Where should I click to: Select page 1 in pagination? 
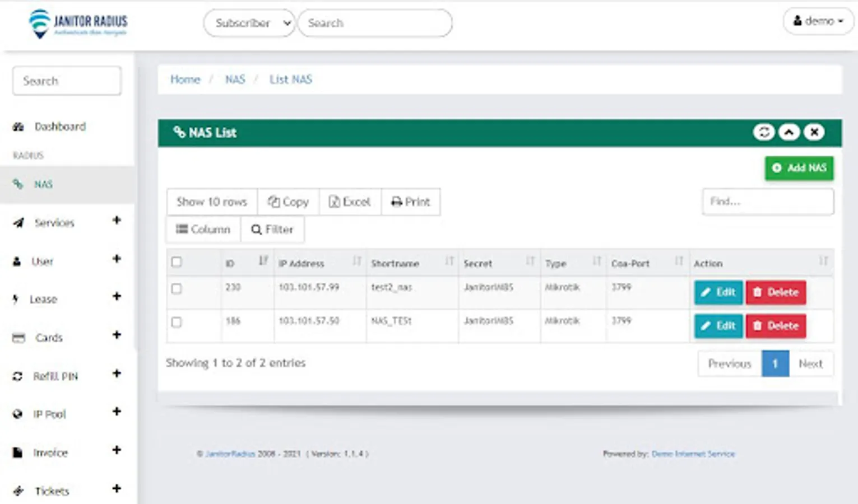point(776,364)
